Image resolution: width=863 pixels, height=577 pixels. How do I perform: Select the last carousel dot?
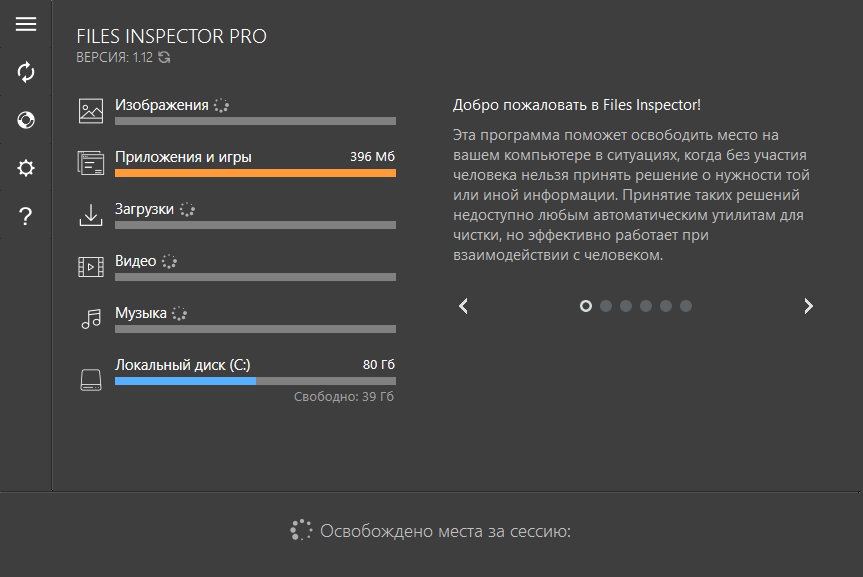(x=686, y=306)
